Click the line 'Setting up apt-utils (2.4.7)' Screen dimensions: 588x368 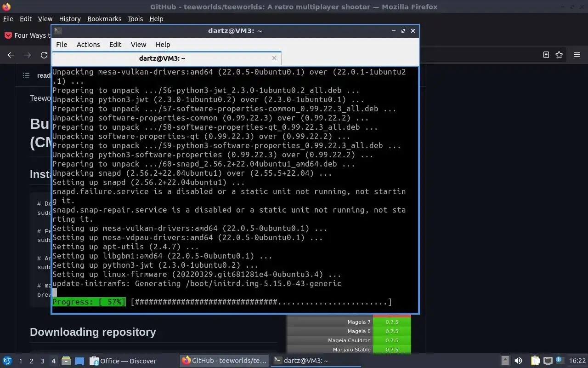tap(125, 247)
